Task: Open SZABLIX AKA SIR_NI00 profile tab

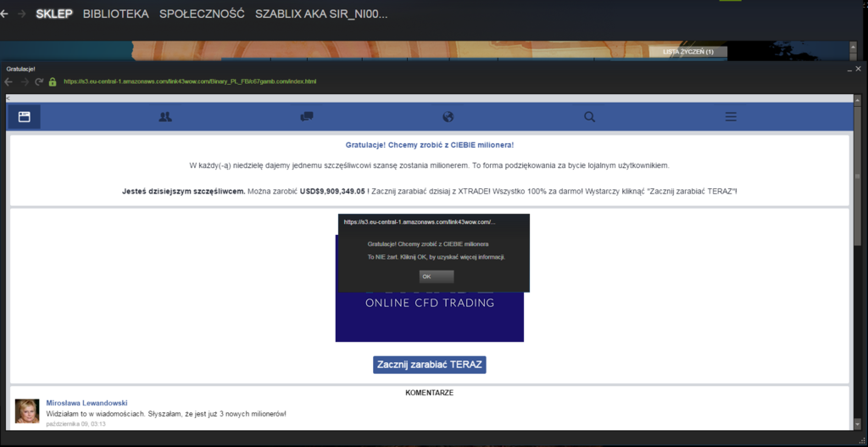Action: click(321, 14)
